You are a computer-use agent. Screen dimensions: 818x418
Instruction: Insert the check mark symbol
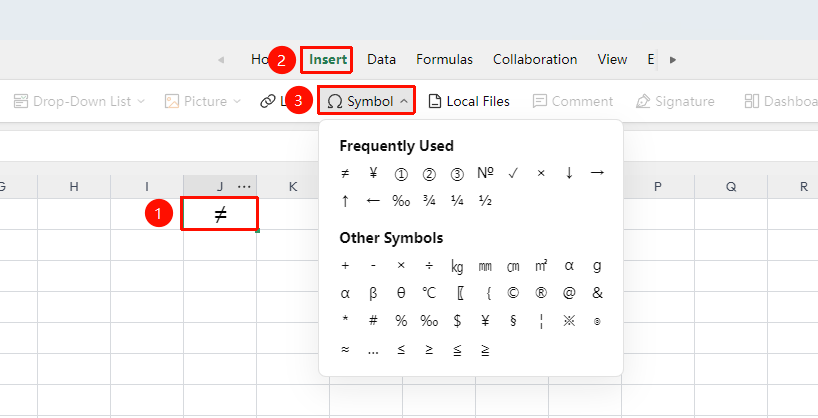513,173
